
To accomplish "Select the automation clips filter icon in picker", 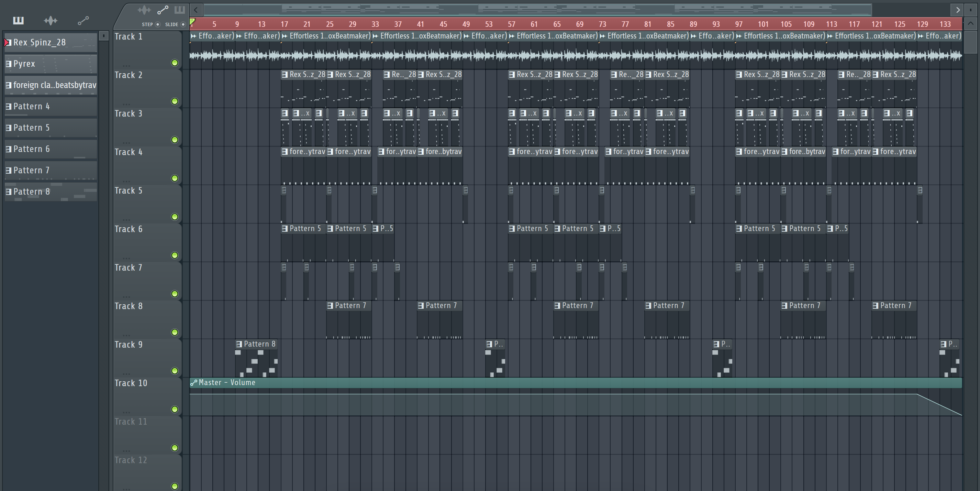I will coord(83,21).
